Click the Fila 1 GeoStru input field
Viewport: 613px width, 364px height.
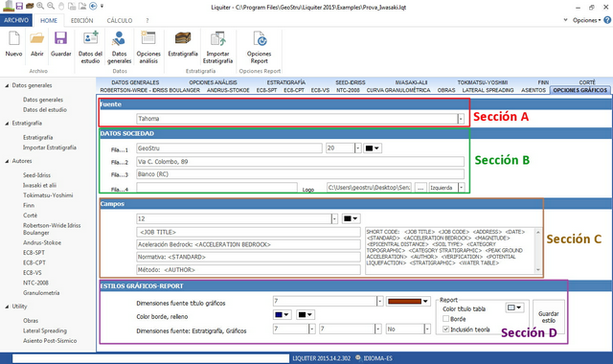pos(229,148)
